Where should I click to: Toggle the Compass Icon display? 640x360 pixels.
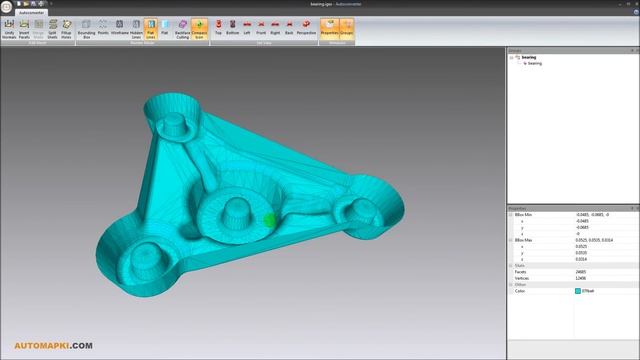(199, 29)
